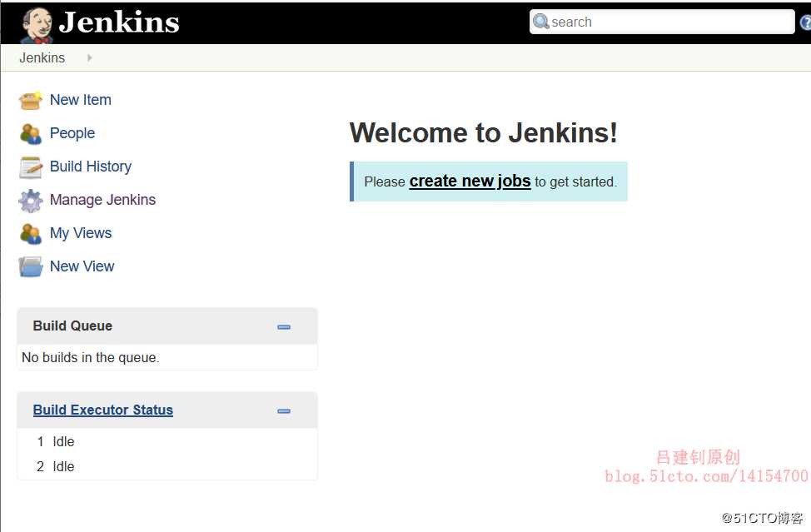The image size is (811, 532).
Task: Open the New Item link
Action: pos(80,100)
